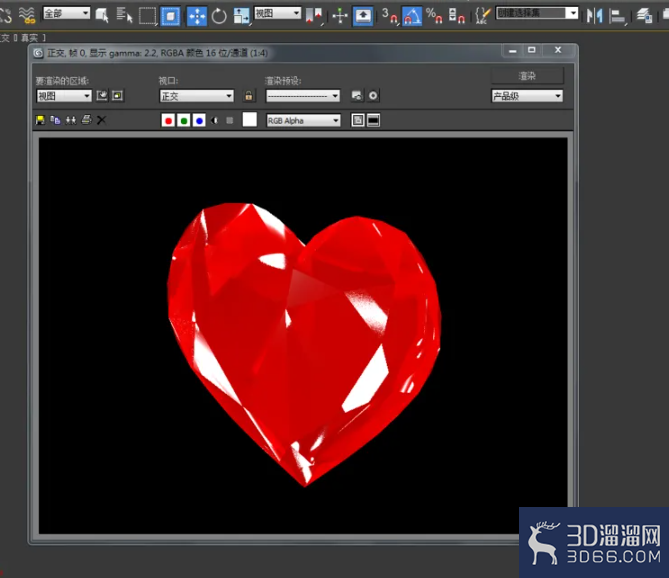This screenshot has height=578, width=669.
Task: Open the reference coordinate system dropdown 视图
Action: (277, 13)
